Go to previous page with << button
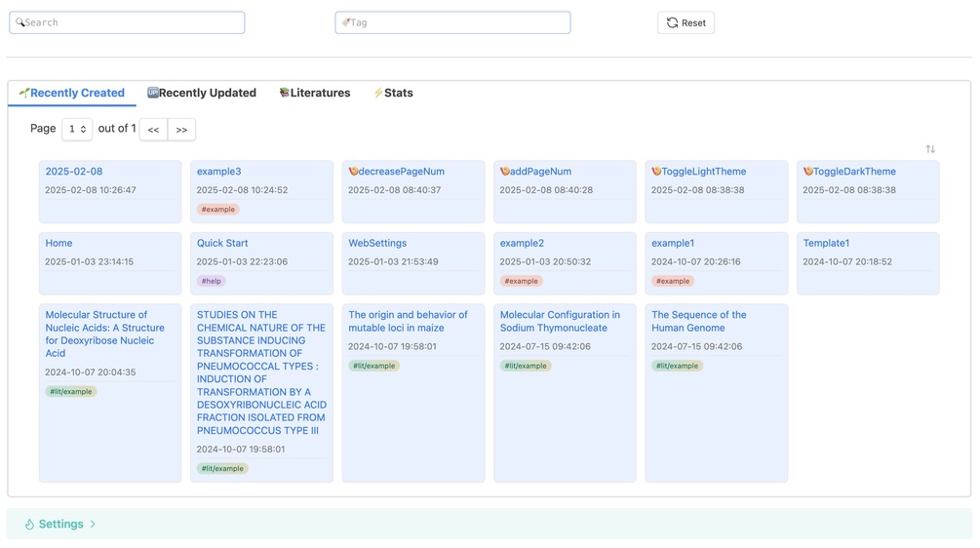 (x=153, y=130)
